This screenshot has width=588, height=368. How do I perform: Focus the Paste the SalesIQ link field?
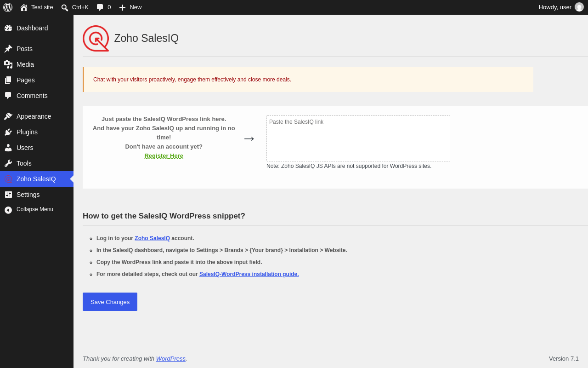[358, 138]
